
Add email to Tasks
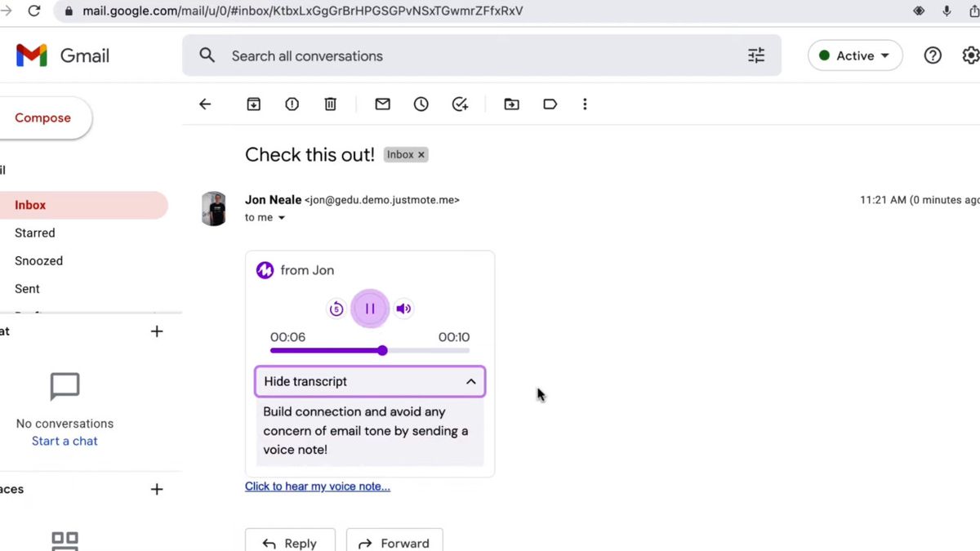tap(460, 104)
